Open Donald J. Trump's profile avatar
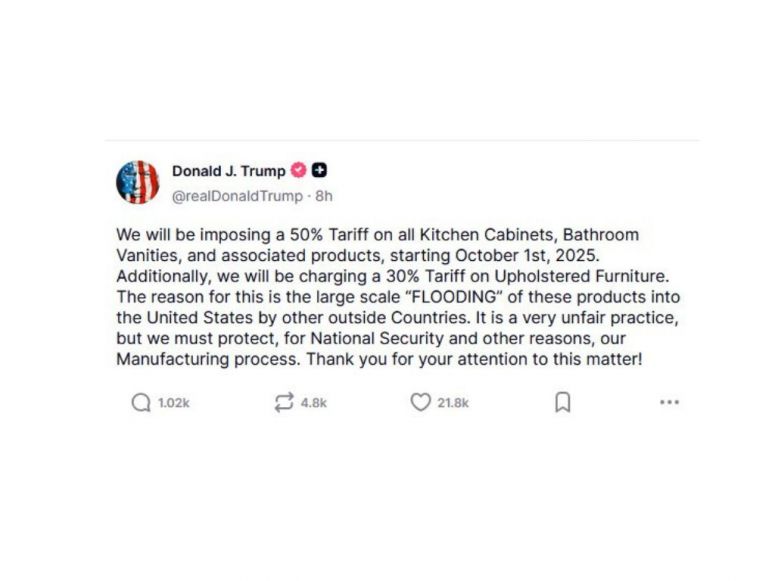 (138, 182)
